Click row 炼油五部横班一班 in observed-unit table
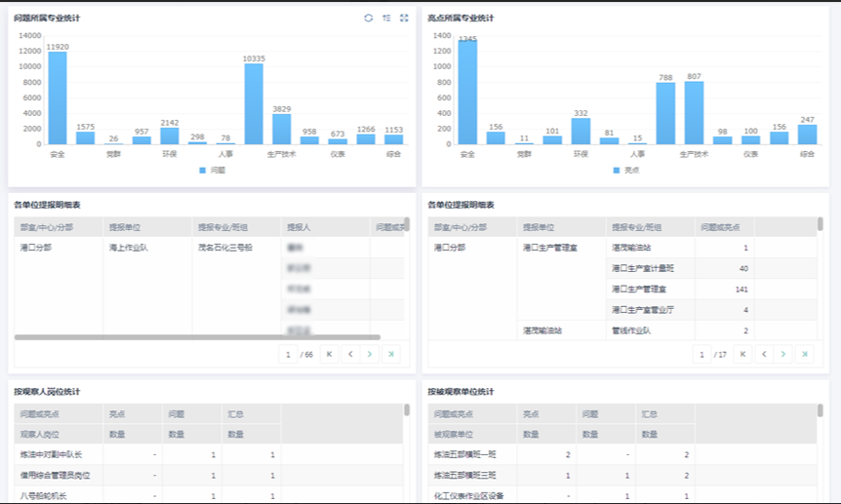The height and width of the screenshot is (504, 841). point(622,454)
